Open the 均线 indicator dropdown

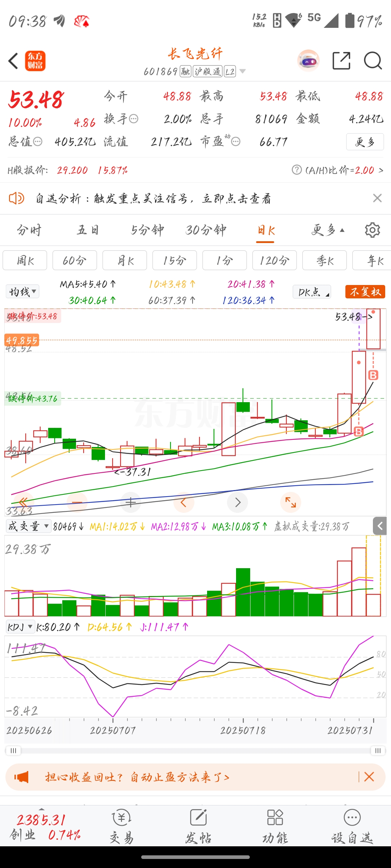[x=22, y=292]
